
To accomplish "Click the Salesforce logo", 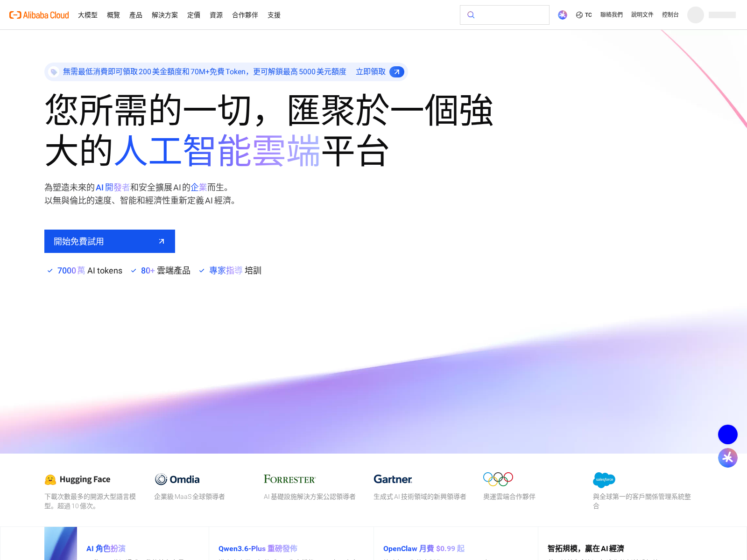I will [x=604, y=480].
